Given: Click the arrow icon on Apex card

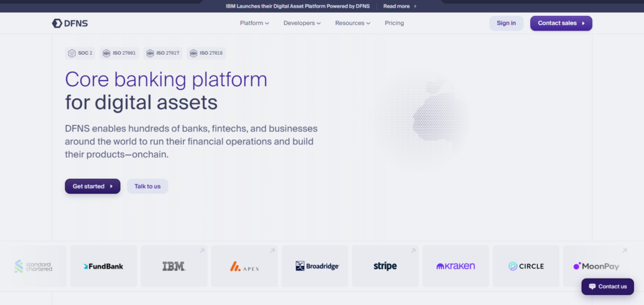Looking at the screenshot, I should (272, 251).
